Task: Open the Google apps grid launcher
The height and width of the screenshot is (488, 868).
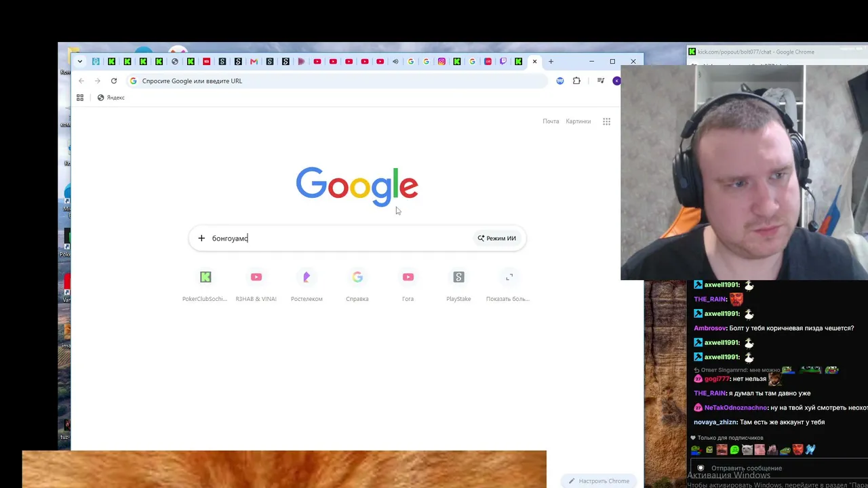Action: tap(607, 121)
